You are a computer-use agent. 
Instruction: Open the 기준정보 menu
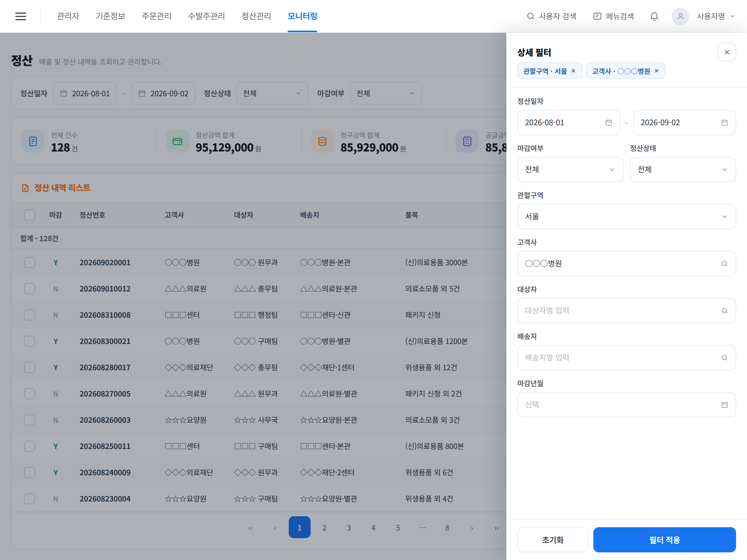[x=110, y=16]
